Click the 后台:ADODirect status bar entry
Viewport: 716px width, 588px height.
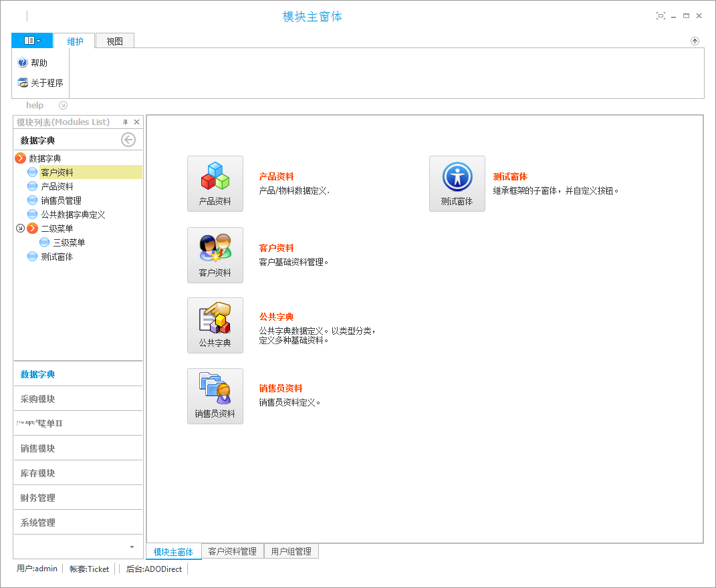[154, 569]
